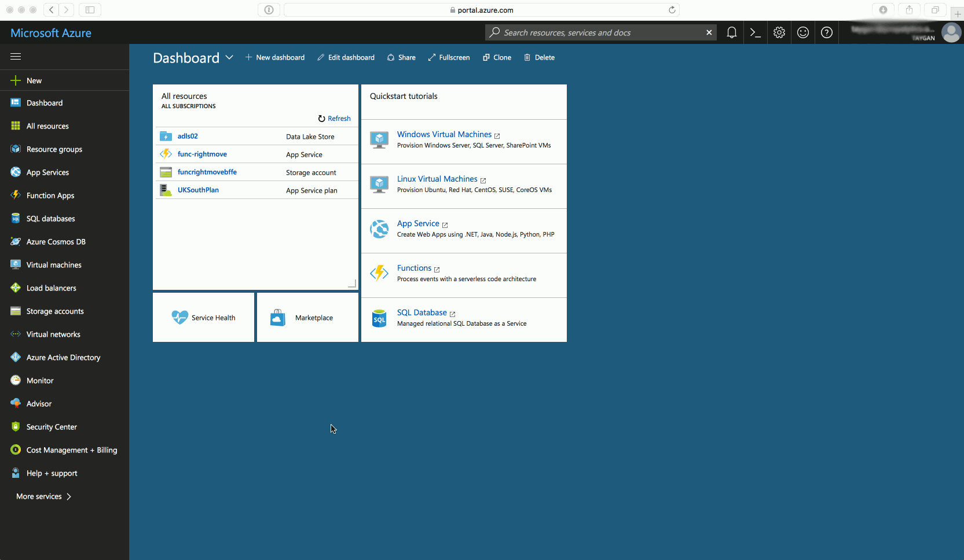964x560 pixels.
Task: Clear the search box with the X icon
Action: click(709, 32)
